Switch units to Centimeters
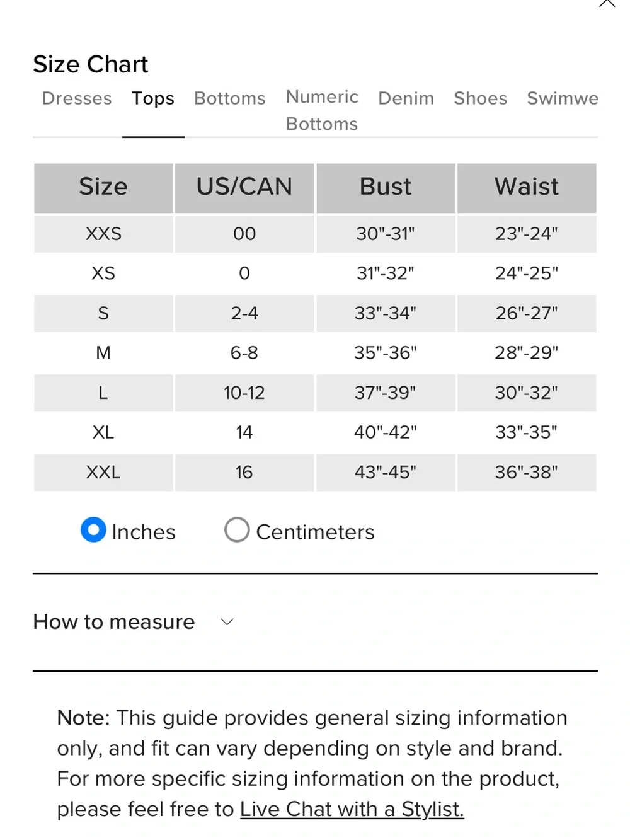 pos(237,530)
